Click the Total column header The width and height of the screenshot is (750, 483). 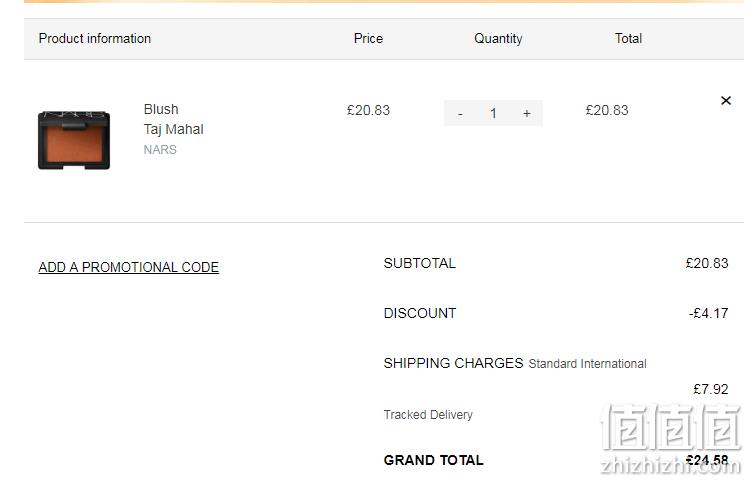tap(628, 38)
